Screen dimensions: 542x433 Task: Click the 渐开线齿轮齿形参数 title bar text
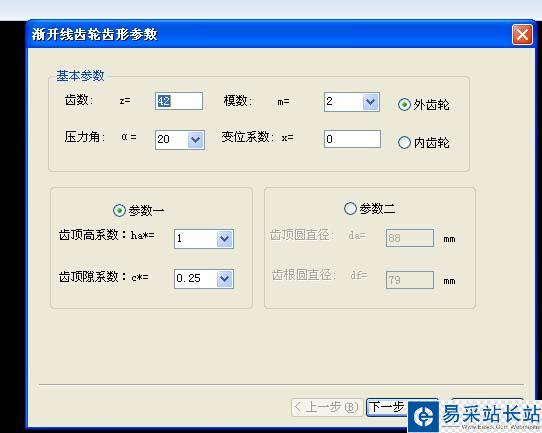pyautogui.click(x=94, y=34)
